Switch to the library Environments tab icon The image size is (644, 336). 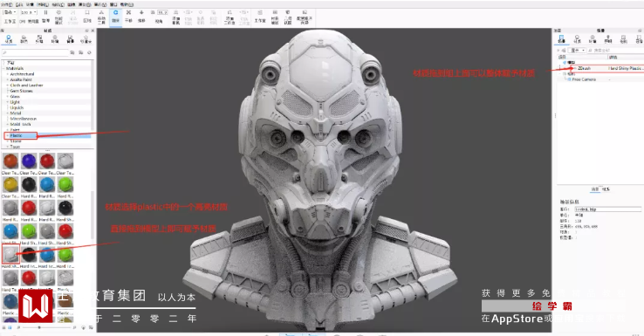[x=55, y=39]
